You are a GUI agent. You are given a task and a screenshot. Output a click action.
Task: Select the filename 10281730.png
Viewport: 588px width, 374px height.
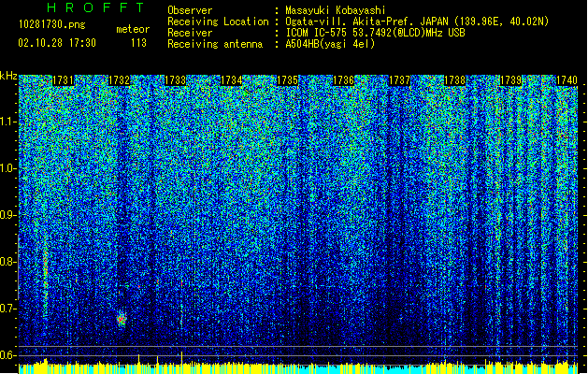click(x=51, y=24)
